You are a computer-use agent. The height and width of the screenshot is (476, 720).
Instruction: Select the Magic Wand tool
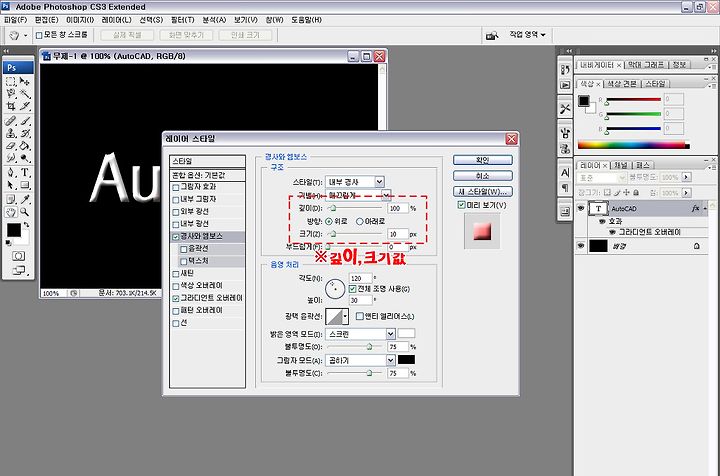(x=25, y=94)
